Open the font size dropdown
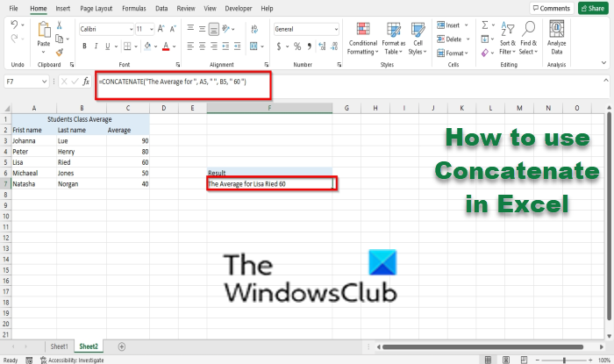The width and height of the screenshot is (614, 364). [x=151, y=29]
